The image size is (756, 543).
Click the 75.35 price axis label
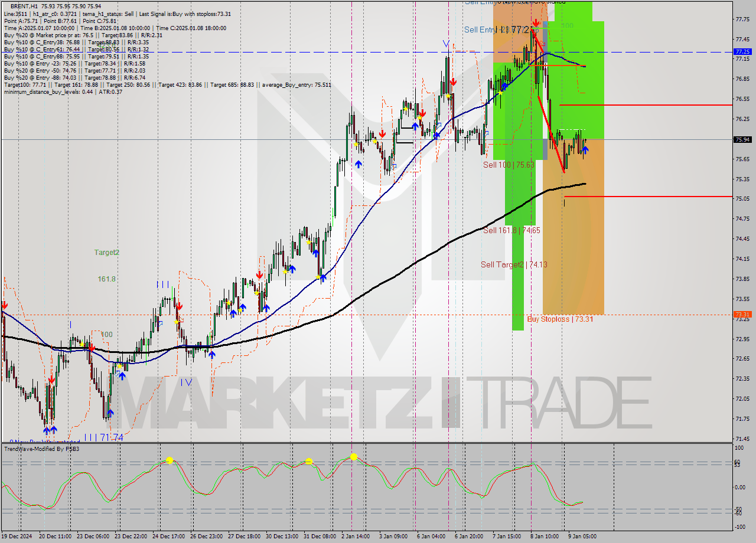(x=743, y=179)
